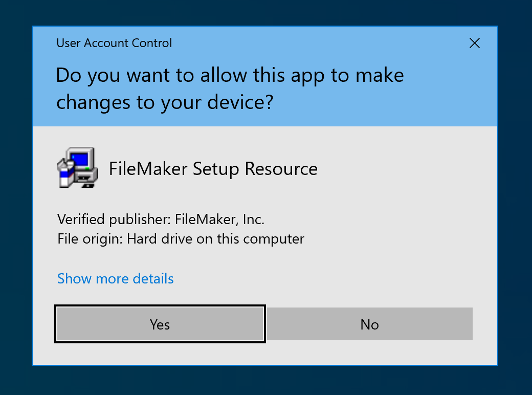The image size is (532, 395).
Task: Click the word 'details' in the link
Action: (153, 279)
